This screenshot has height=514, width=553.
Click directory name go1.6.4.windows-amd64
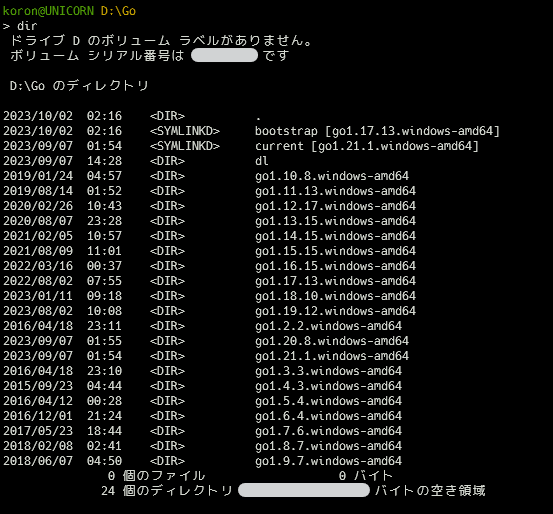pyautogui.click(x=328, y=416)
